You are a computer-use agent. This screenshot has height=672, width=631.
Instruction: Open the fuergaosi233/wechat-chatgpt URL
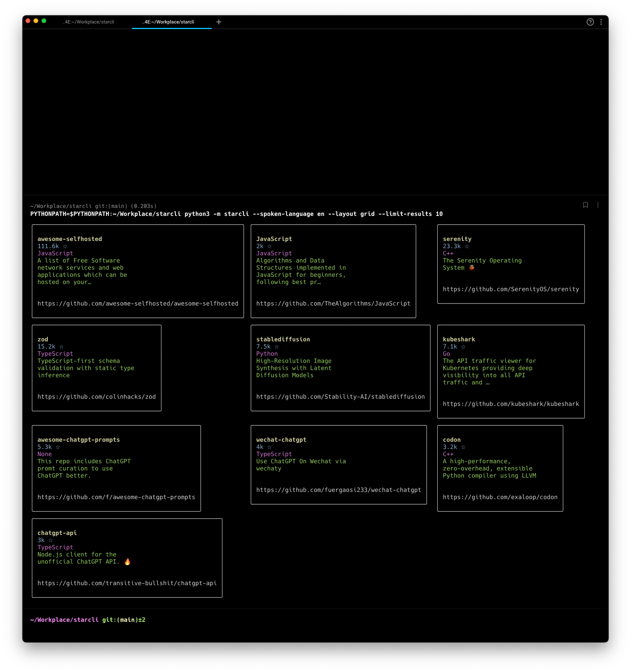pyautogui.click(x=339, y=490)
